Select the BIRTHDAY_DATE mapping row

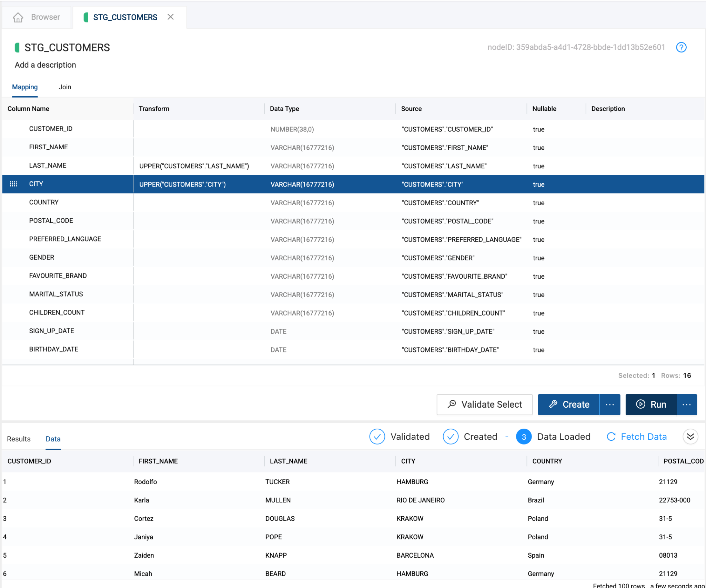(353, 350)
